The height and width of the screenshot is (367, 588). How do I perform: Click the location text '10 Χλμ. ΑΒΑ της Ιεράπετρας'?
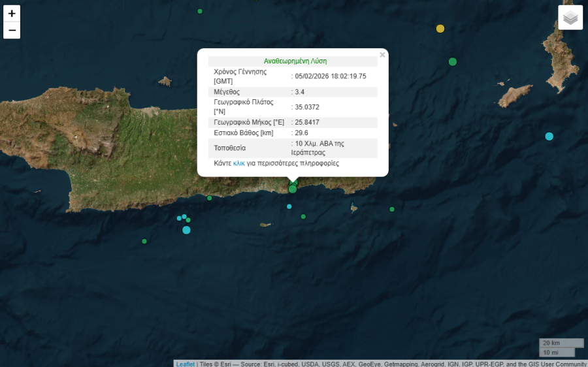tap(318, 148)
